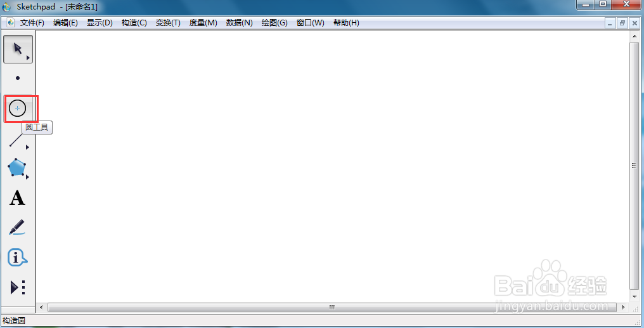The width and height of the screenshot is (644, 328).
Task: Click the document icon in menu bar
Action: pos(11,23)
